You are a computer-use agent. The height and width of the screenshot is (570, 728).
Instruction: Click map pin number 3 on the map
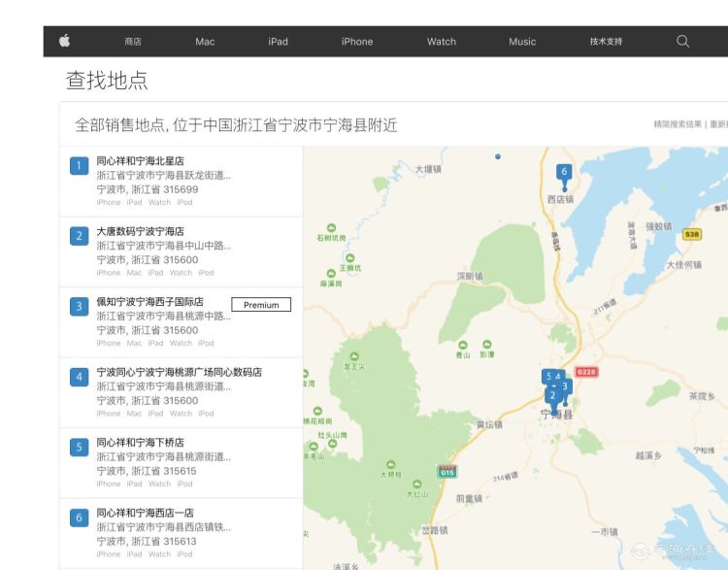point(565,387)
